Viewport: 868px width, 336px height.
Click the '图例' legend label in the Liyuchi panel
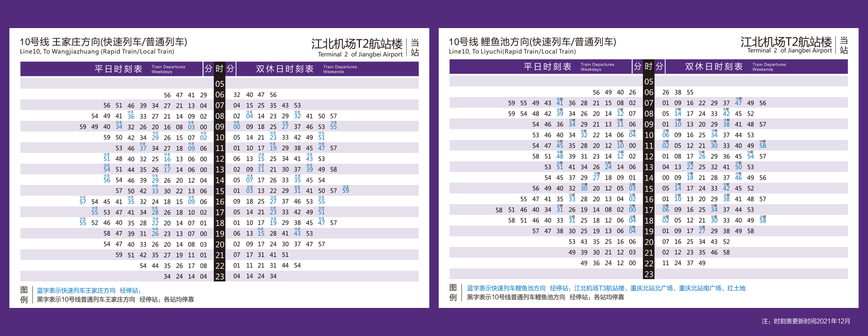click(453, 293)
